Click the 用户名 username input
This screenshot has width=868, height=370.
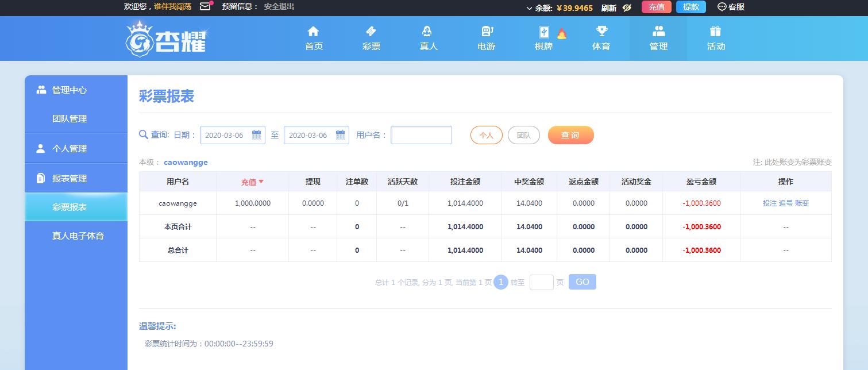pos(421,135)
